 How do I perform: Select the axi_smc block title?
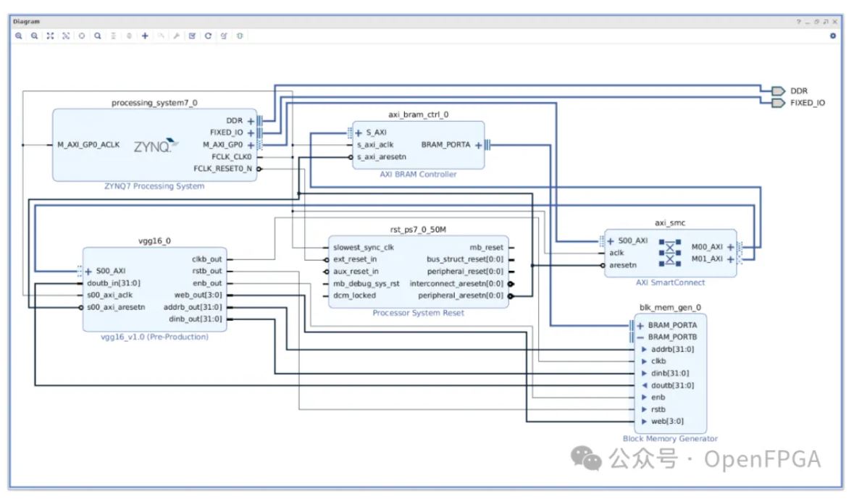coord(670,223)
